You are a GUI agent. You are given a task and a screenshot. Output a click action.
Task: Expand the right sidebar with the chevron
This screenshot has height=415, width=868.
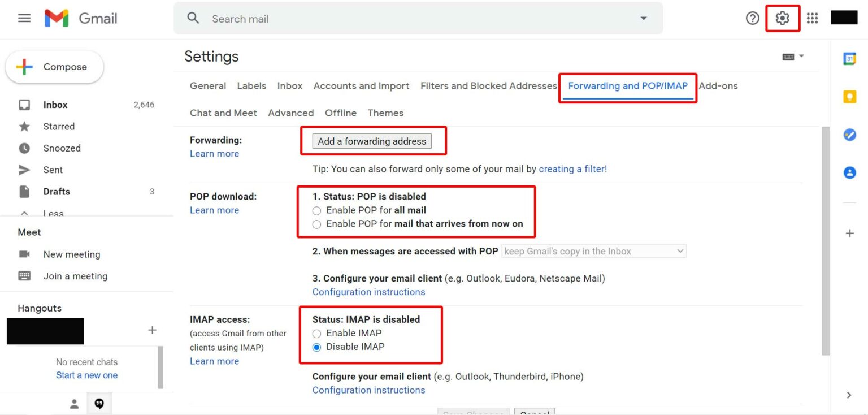[x=849, y=395]
